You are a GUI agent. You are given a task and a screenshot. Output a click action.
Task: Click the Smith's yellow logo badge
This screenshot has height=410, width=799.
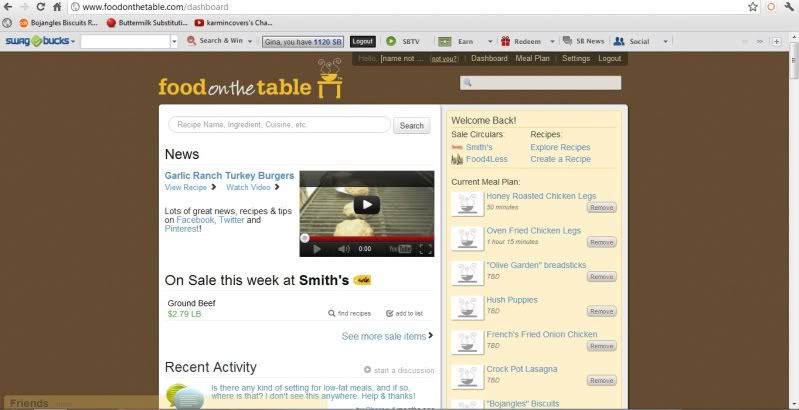click(362, 280)
